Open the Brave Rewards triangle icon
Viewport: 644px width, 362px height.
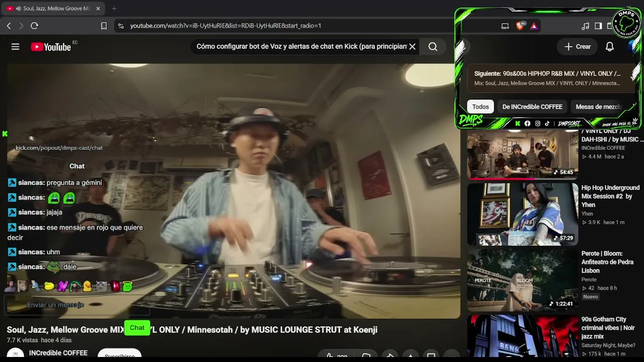click(534, 26)
